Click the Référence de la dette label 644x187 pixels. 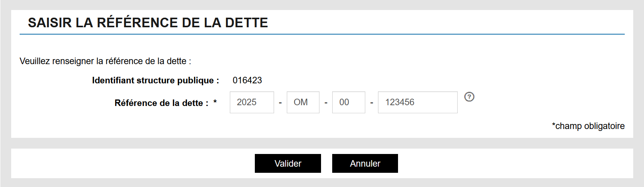click(161, 103)
